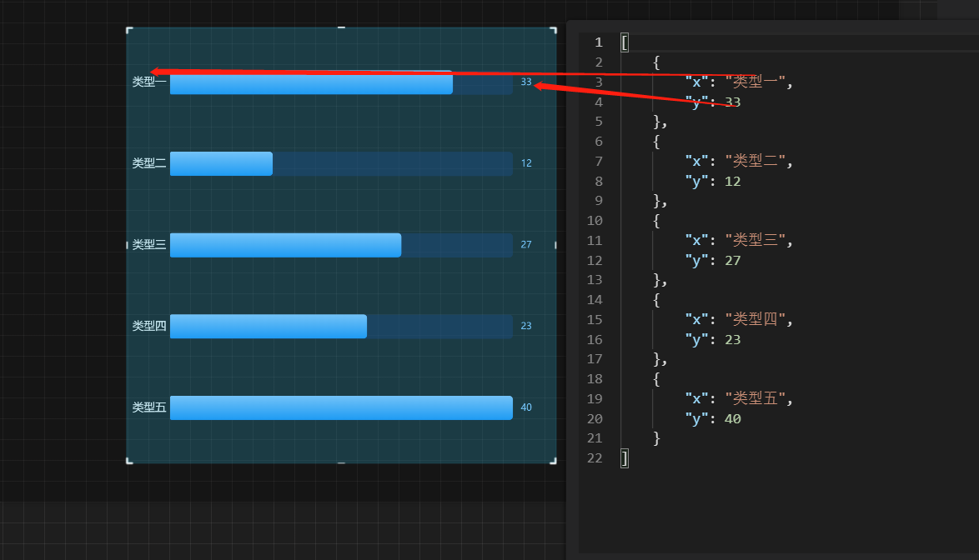This screenshot has width=979, height=560.
Task: Click the "类型一" string in the JSON editor
Action: point(755,82)
